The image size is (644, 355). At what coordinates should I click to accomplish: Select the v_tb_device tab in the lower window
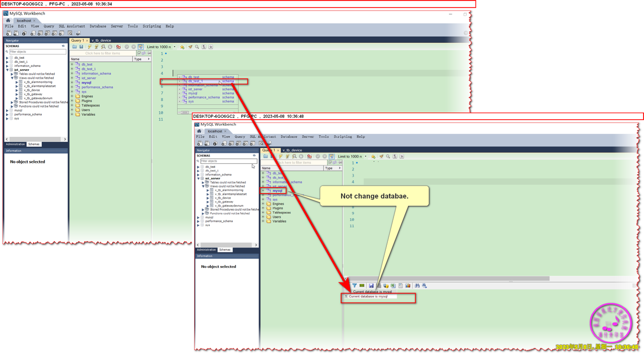click(x=292, y=150)
